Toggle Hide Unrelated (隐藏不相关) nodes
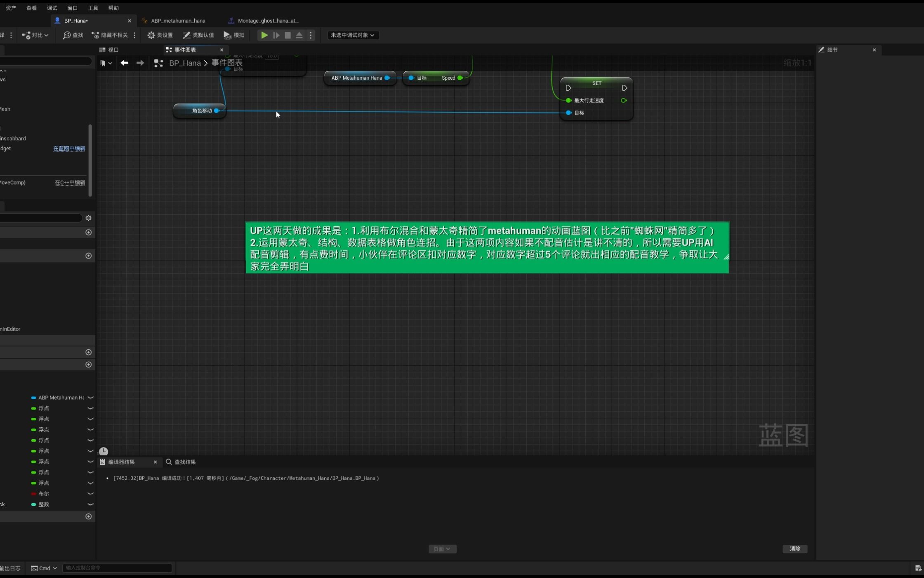Image resolution: width=924 pixels, height=578 pixels. pos(110,35)
